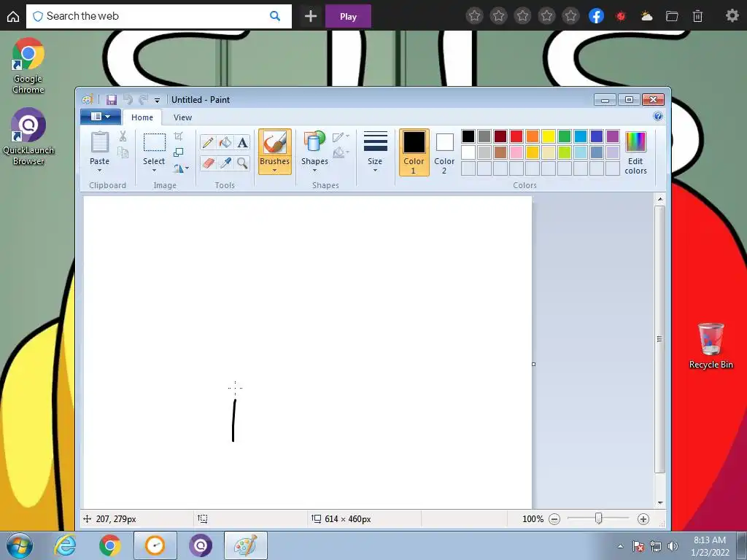Select the Text tool
747x560 pixels.
click(x=242, y=142)
